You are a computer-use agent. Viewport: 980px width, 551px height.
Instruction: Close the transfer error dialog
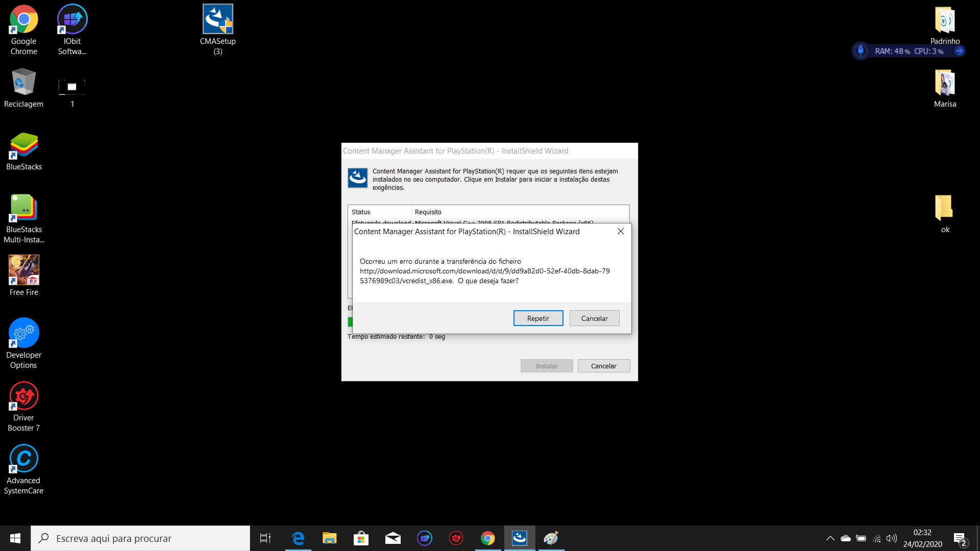tap(621, 231)
